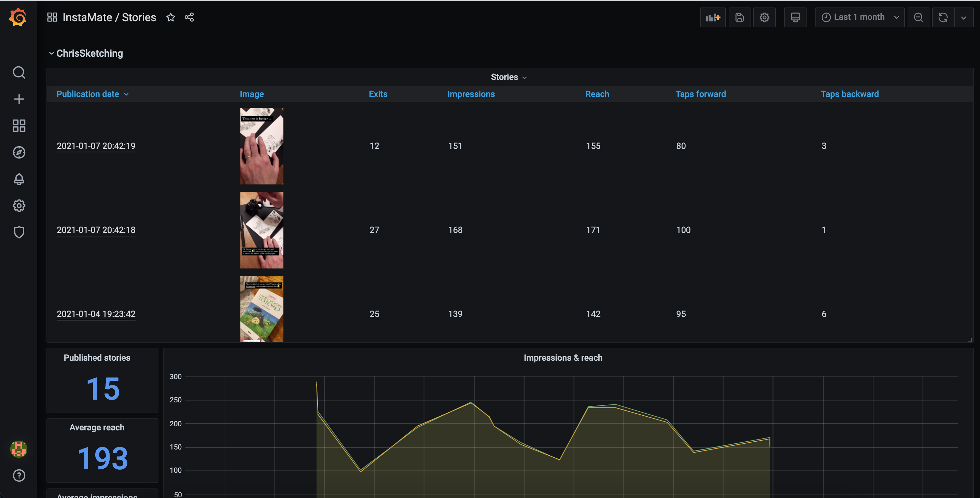The image size is (980, 498).
Task: Open the Help question mark icon
Action: [x=19, y=475]
